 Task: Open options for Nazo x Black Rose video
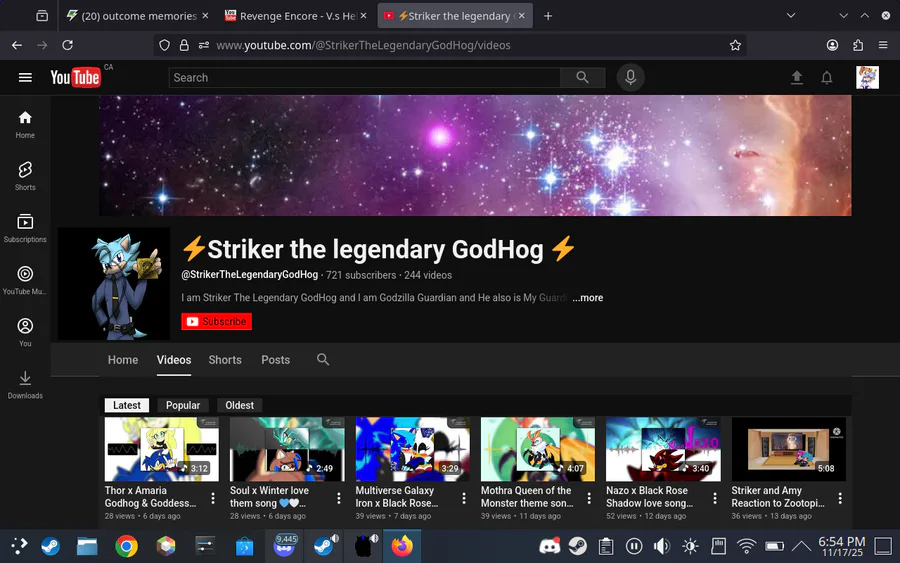(x=715, y=498)
